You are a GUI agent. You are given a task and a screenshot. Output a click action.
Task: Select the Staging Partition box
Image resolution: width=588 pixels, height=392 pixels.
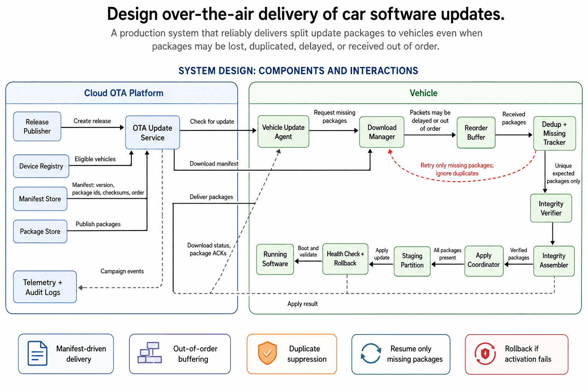click(x=412, y=261)
